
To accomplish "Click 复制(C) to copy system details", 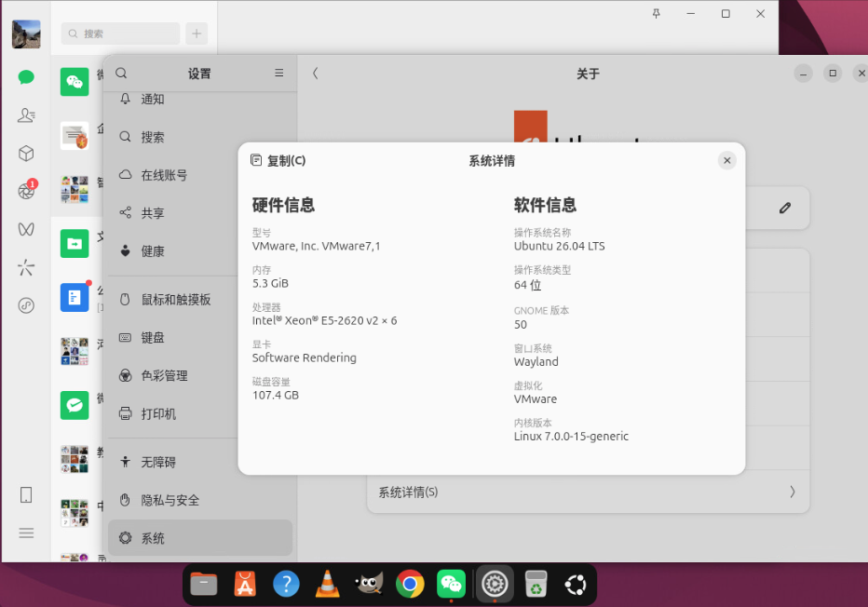I will point(278,160).
